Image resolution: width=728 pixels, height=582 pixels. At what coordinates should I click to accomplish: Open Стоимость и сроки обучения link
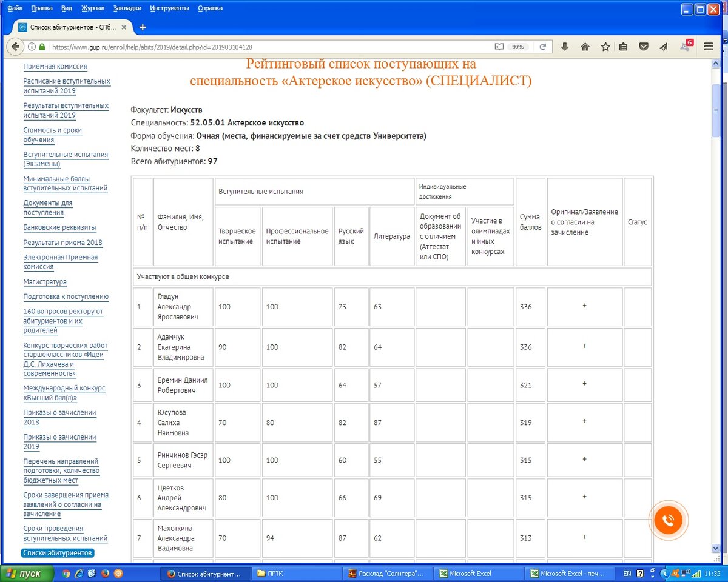click(53, 135)
